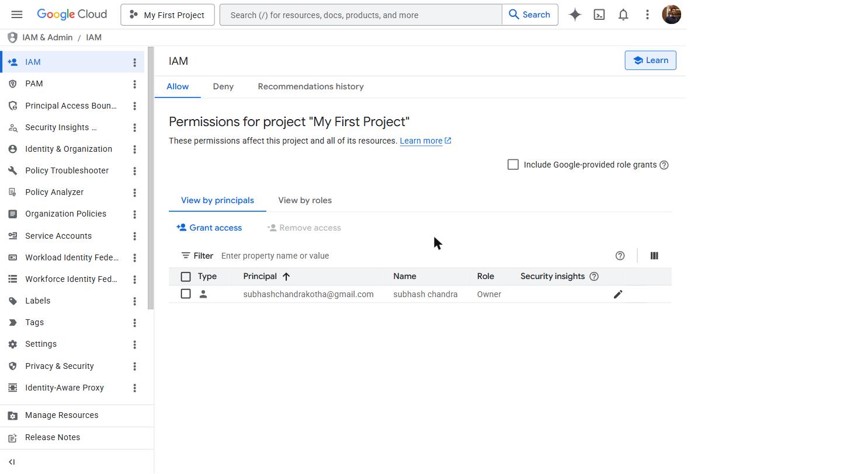
Task: Open Workforce Identity Federation in sidebar
Action: pyautogui.click(x=71, y=279)
